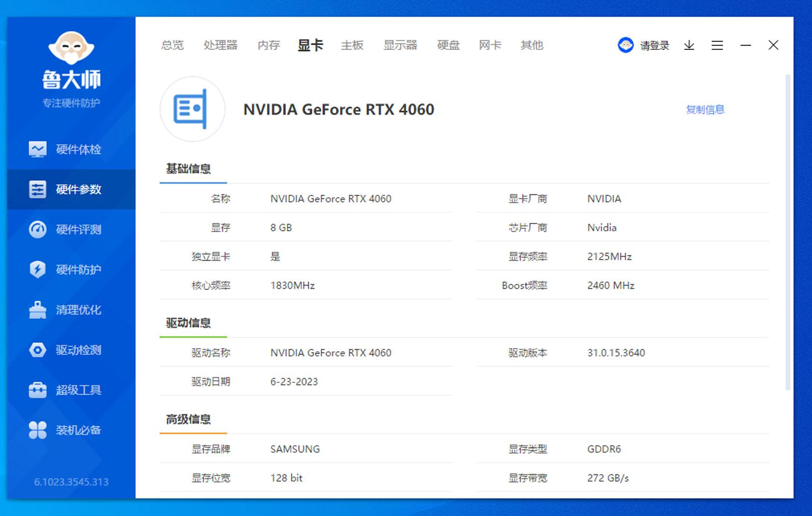Close the 鲁大师 window
812x516 pixels.
(773, 45)
